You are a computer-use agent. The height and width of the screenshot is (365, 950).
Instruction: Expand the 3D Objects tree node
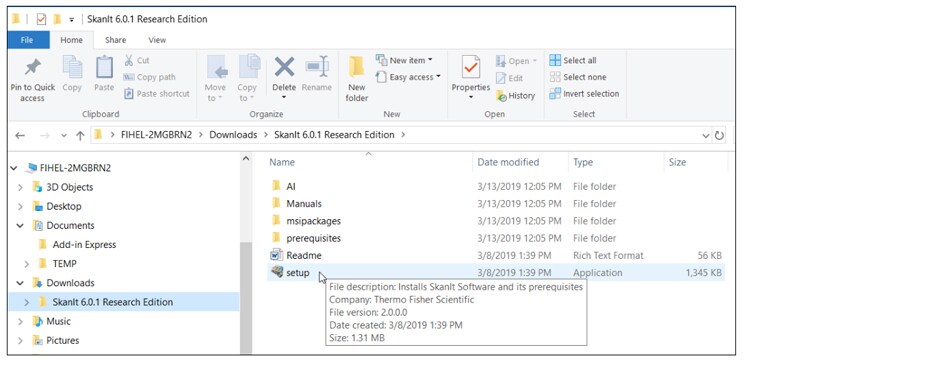[x=21, y=187]
